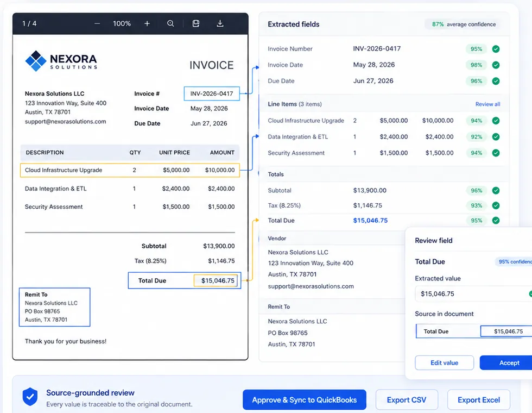Click extracted Subtotal value $13,900.00
Viewport: 532px width, 413px height.
tap(370, 190)
